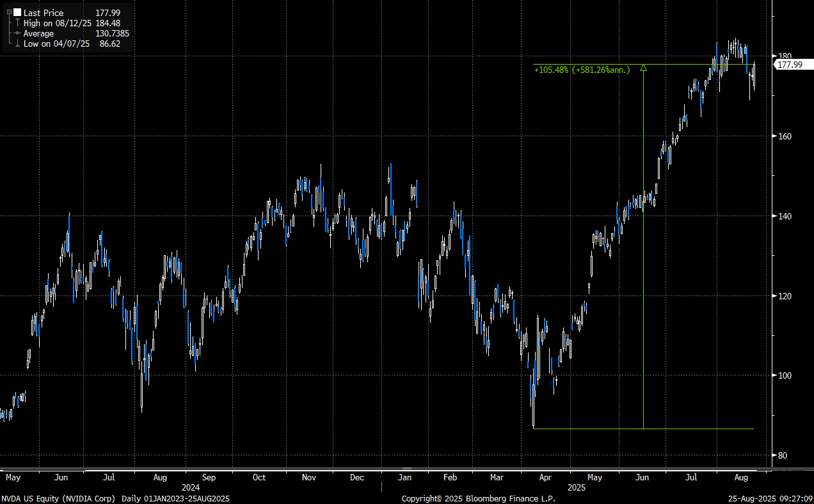Viewport: 814px width, 504px height.
Task: Select the 86.62 low value in legend
Action: coord(109,43)
